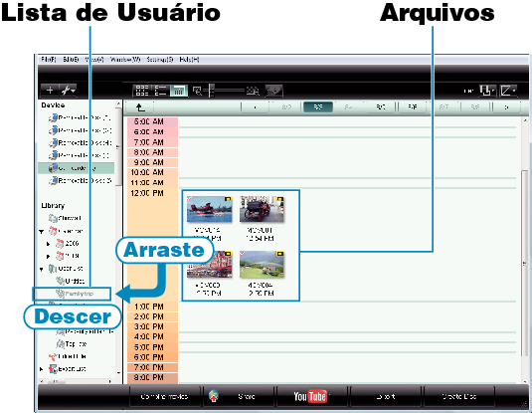Select the Untitled user list

[x=71, y=281]
